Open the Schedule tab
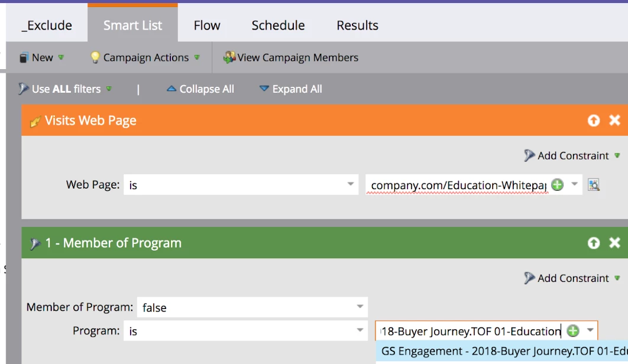The height and width of the screenshot is (364, 628). 278,25
